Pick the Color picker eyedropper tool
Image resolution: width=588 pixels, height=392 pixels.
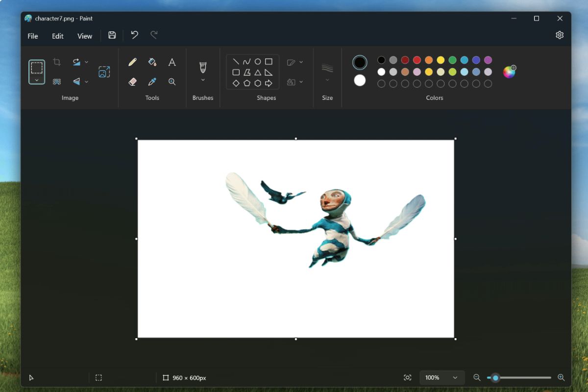point(152,82)
